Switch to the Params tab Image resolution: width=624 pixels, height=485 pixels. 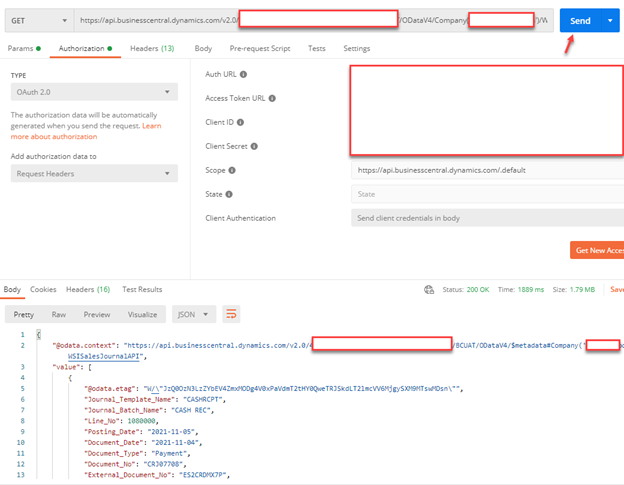[x=24, y=49]
